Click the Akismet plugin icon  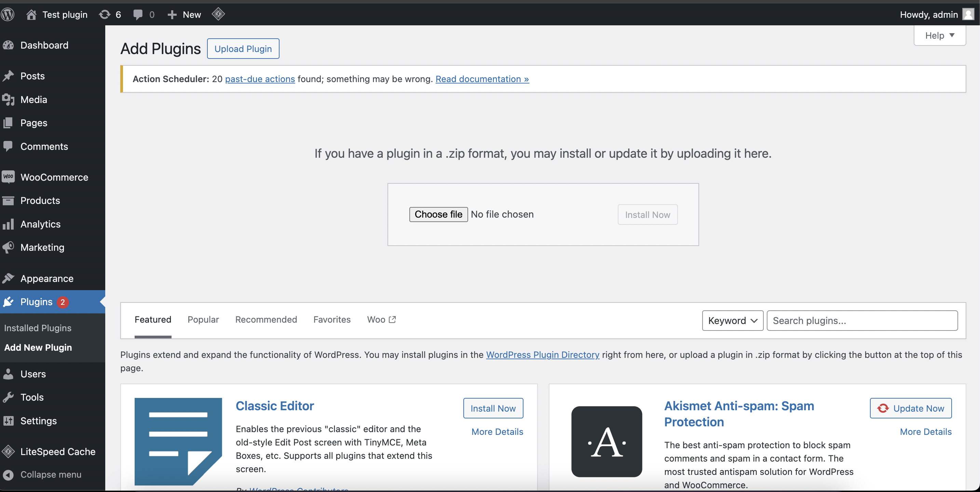607,441
